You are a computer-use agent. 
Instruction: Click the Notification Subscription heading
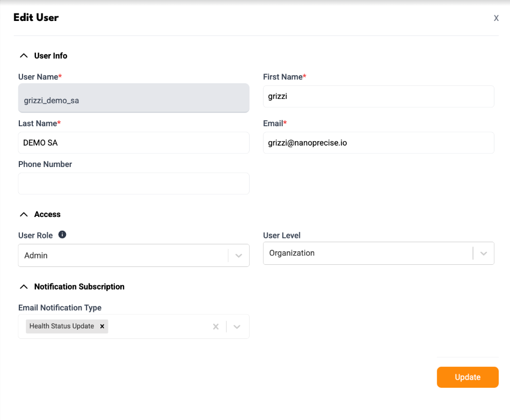point(79,287)
